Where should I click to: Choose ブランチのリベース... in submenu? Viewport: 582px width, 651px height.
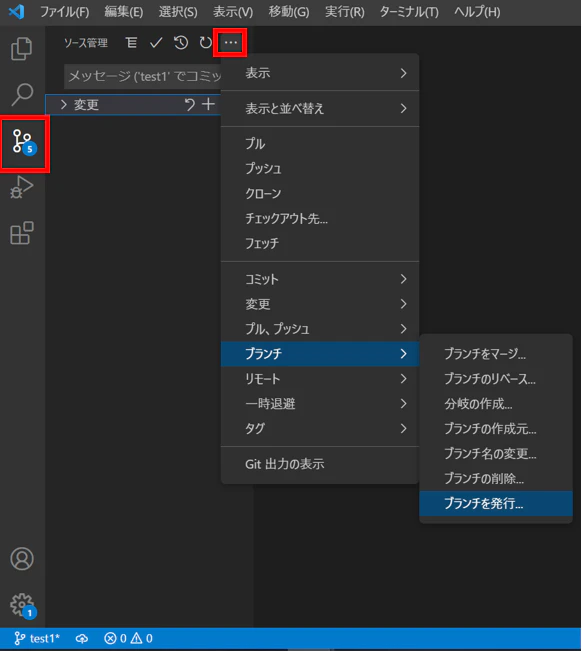coord(496,379)
